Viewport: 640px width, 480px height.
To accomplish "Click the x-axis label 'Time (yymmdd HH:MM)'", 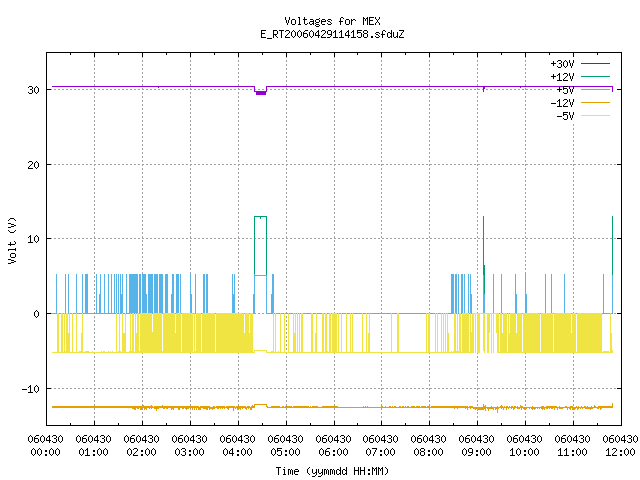I will 332,471.
